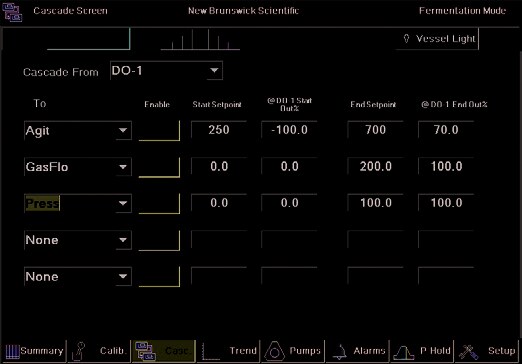Click the bar graph display at top

[200, 39]
